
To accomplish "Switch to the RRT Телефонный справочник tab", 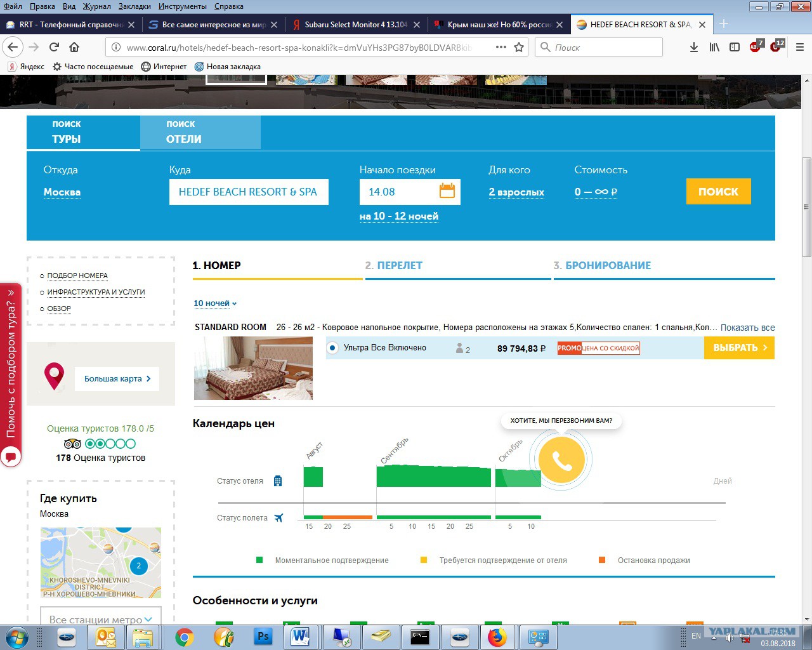I will tap(71, 25).
